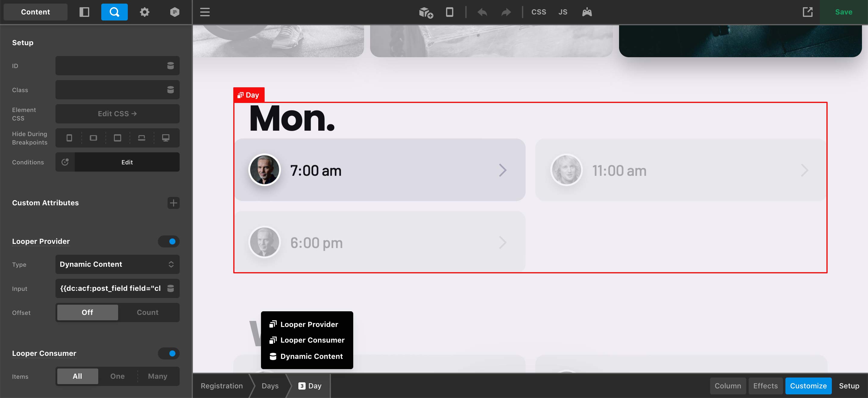This screenshot has height=398, width=868.
Task: Click the Dynamic Content icon in tooltip
Action: (273, 356)
